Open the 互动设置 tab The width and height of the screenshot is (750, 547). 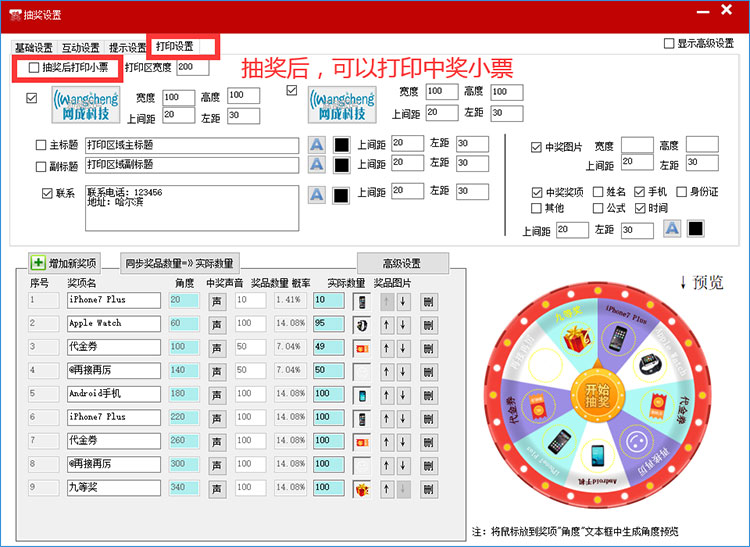tap(80, 48)
